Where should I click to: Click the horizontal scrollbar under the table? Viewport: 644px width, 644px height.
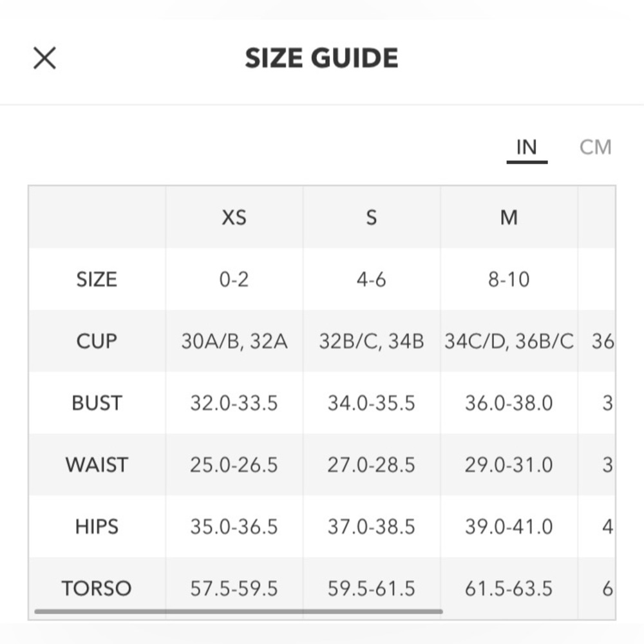click(x=238, y=611)
